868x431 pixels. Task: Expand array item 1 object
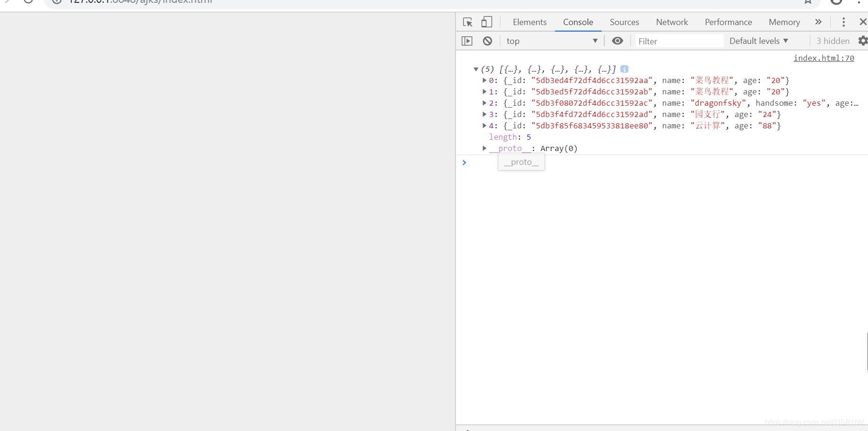pos(484,92)
